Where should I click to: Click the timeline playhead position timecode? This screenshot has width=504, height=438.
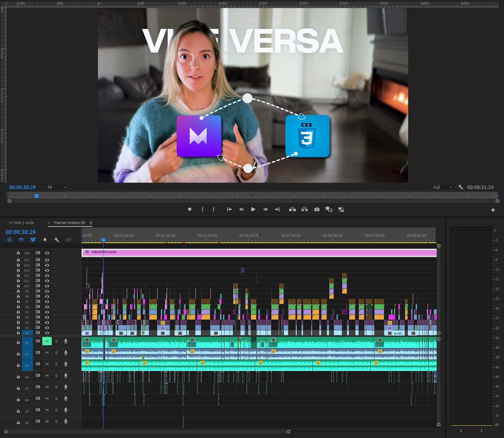[x=21, y=232]
